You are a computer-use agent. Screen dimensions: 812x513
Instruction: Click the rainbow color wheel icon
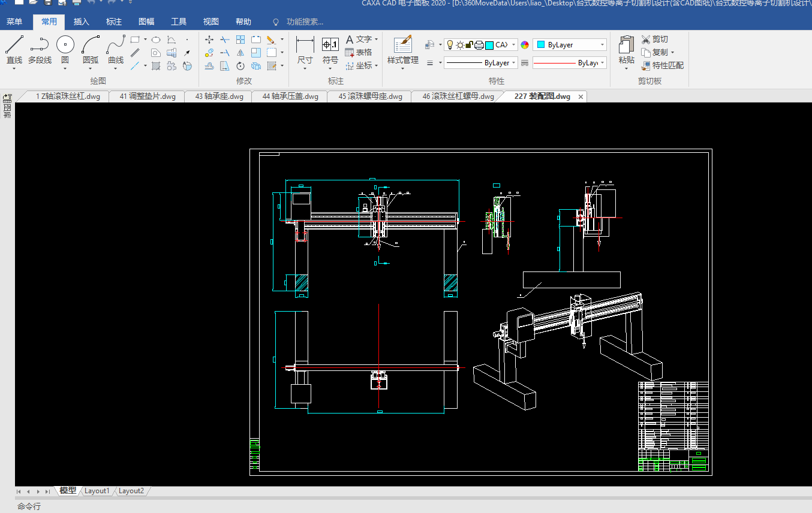[525, 45]
